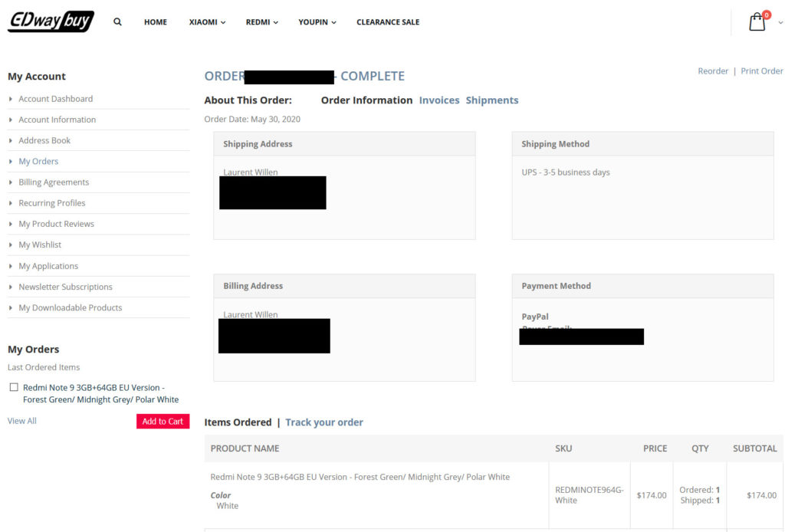This screenshot has width=785, height=532.
Task: Click the Reorder link
Action: [713, 71]
